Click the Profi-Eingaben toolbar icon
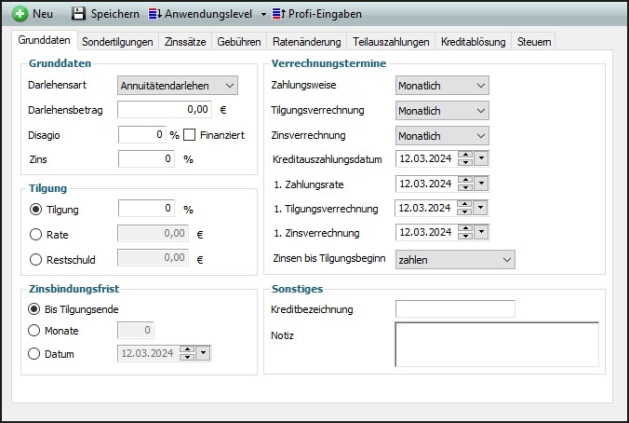Screen dimensions: 629x423 [x=279, y=15]
